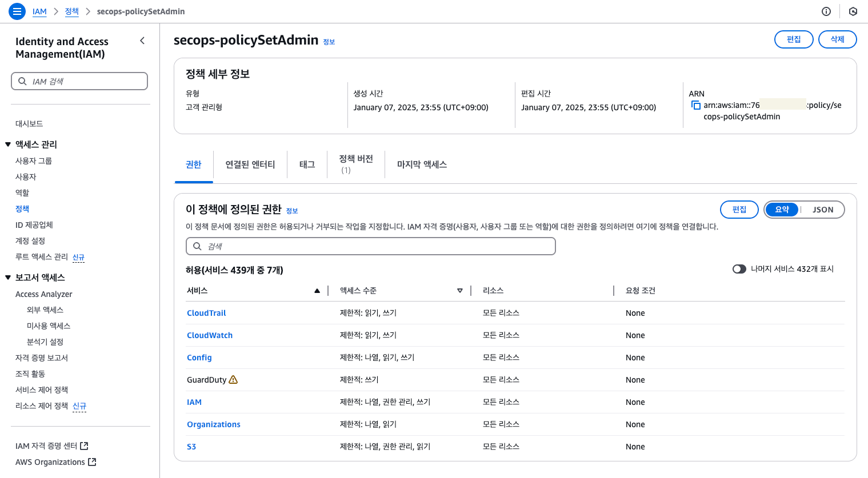The height and width of the screenshot is (478, 868).
Task: Open S3 service permissions
Action: coord(191,447)
